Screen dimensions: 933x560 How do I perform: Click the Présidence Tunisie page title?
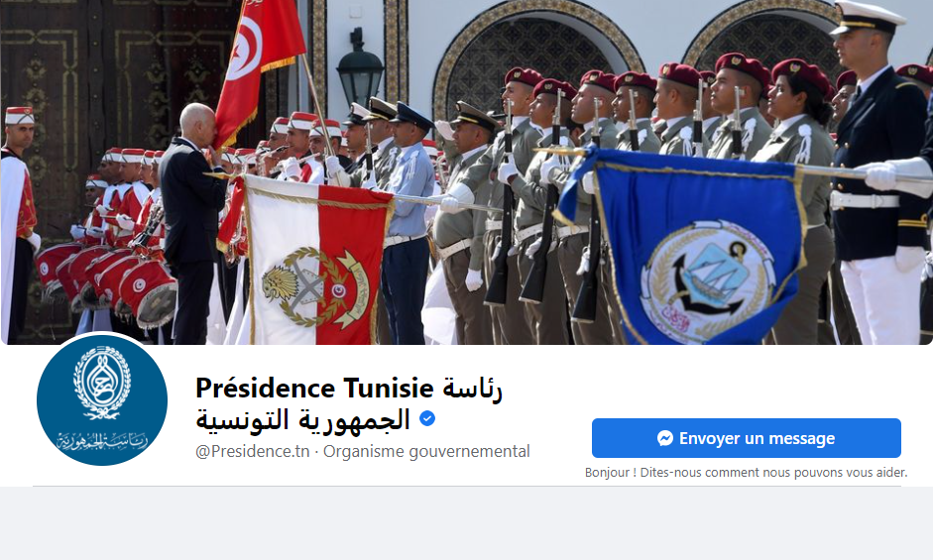[x=314, y=388]
